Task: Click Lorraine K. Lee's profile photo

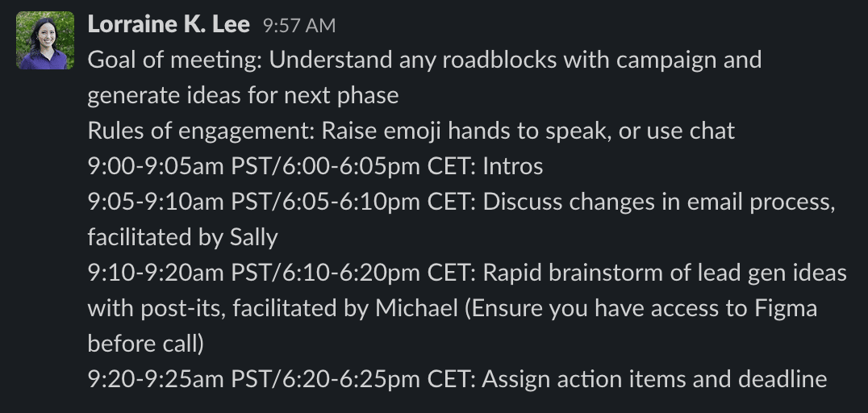Action: click(45, 40)
